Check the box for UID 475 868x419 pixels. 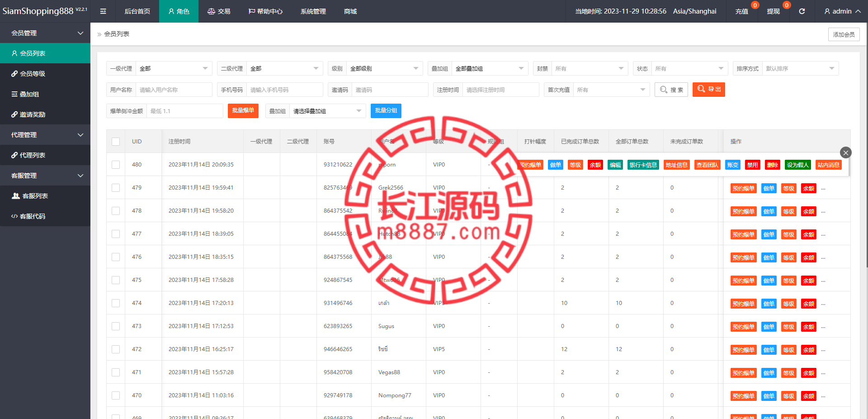pos(116,280)
